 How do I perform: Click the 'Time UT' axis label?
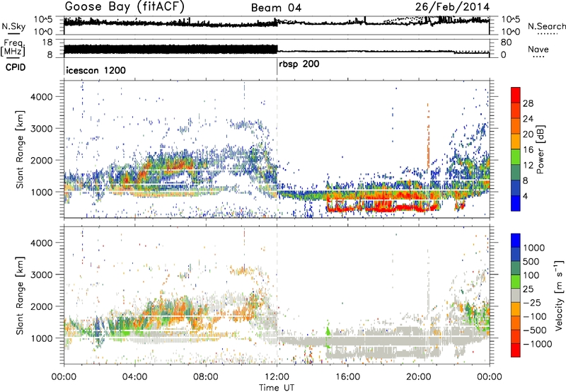point(277,388)
